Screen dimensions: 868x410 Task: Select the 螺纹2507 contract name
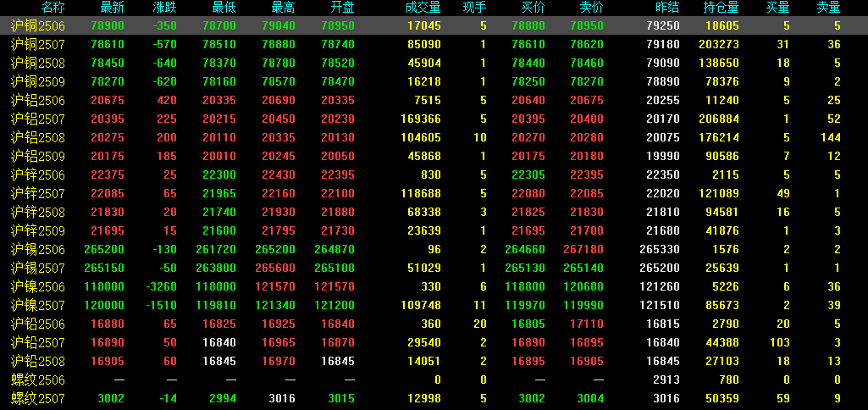pos(37,398)
